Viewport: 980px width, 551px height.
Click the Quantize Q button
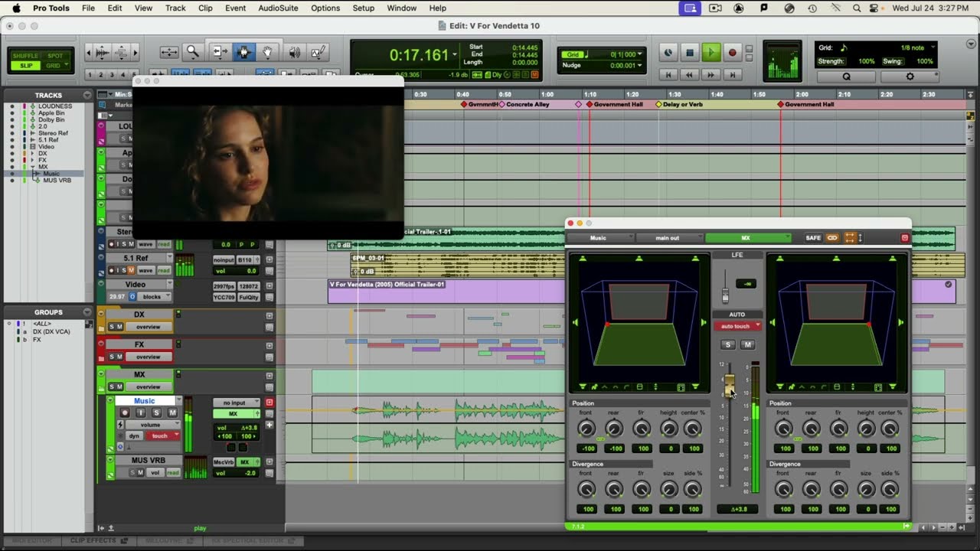click(846, 77)
